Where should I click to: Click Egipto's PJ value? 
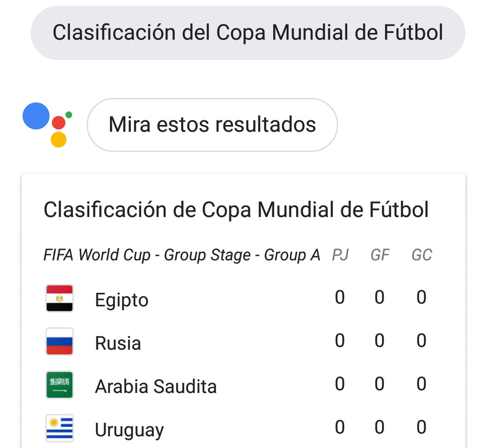click(340, 297)
